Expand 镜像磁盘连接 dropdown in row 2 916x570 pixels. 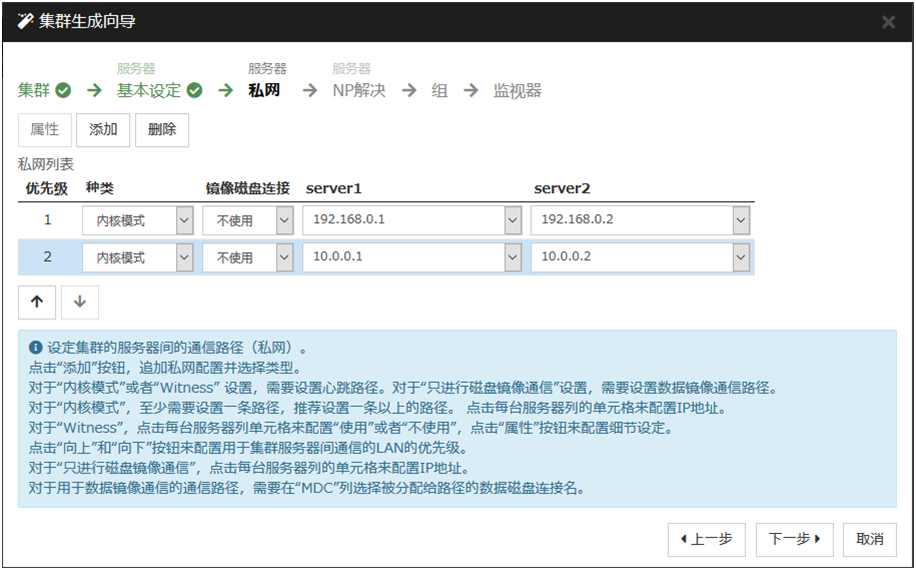pos(284,258)
